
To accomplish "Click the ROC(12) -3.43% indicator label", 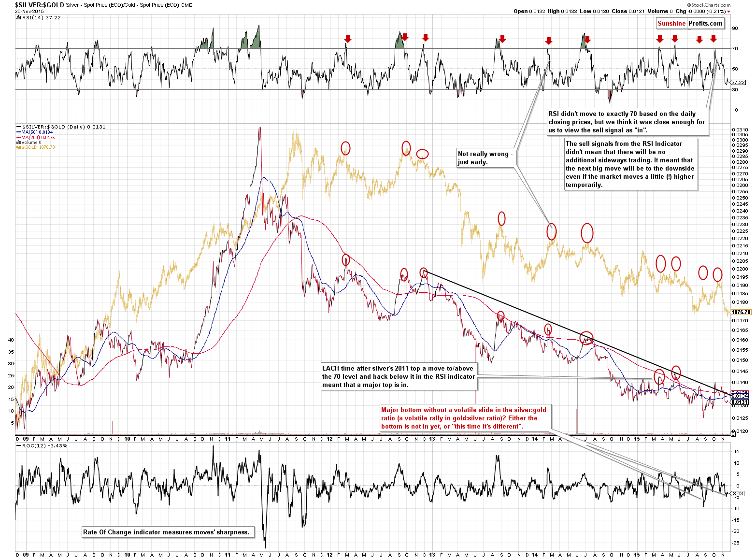I will 44,446.
